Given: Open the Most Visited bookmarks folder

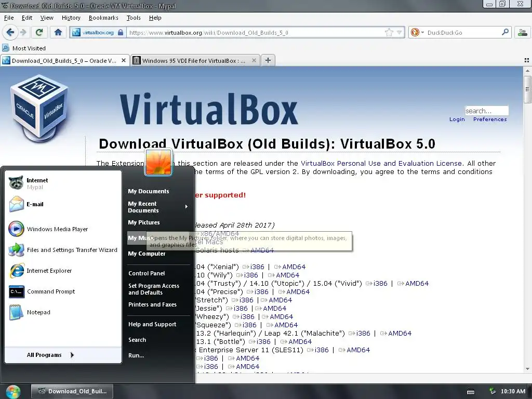Looking at the screenshot, I should click(24, 48).
